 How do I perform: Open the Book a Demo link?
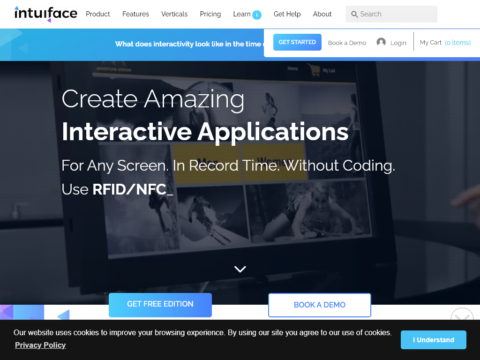(x=347, y=43)
